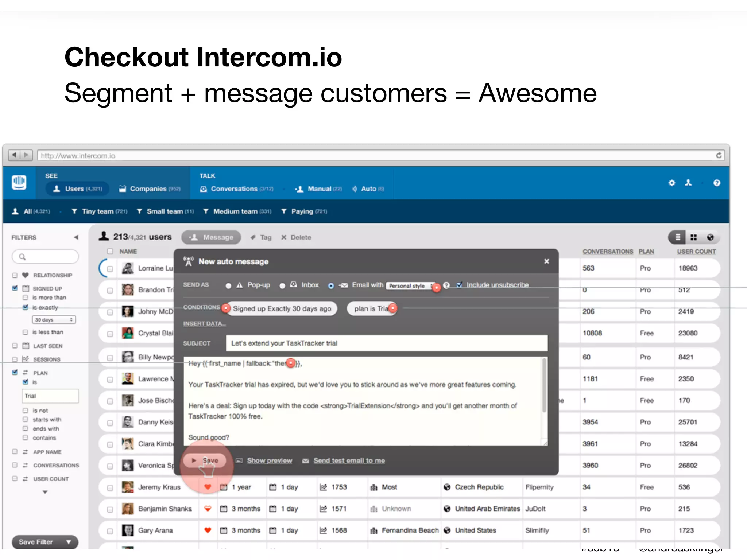Check the 'is more than' option
This screenshot has height=560, width=747.
tap(25, 297)
